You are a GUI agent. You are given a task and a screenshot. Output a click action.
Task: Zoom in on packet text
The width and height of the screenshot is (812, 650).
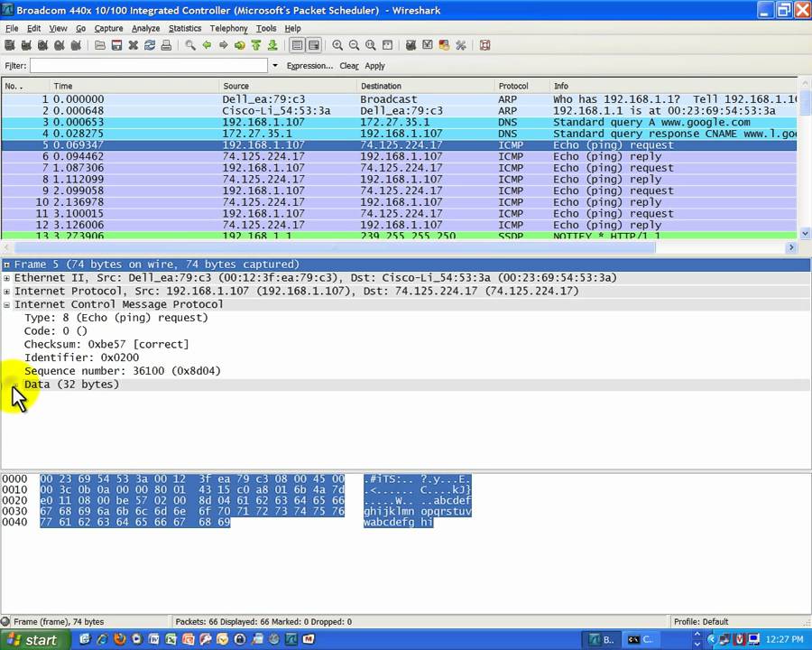(337, 46)
